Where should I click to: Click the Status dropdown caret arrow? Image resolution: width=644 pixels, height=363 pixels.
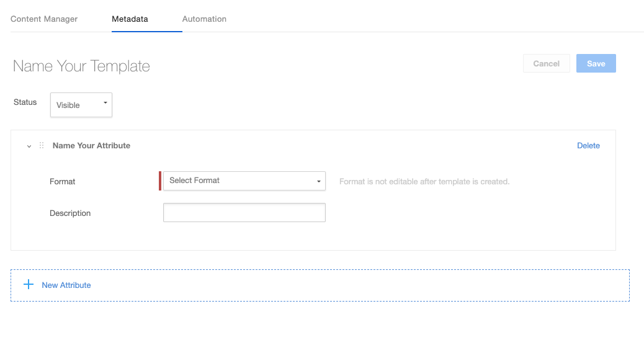click(x=105, y=103)
